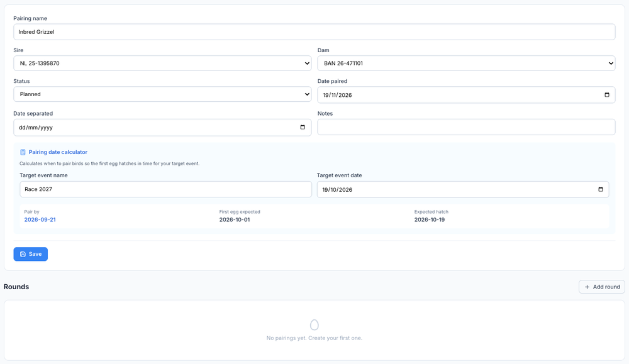
Task: Select the Date paired field value 19/11/2026
Action: (x=337, y=95)
